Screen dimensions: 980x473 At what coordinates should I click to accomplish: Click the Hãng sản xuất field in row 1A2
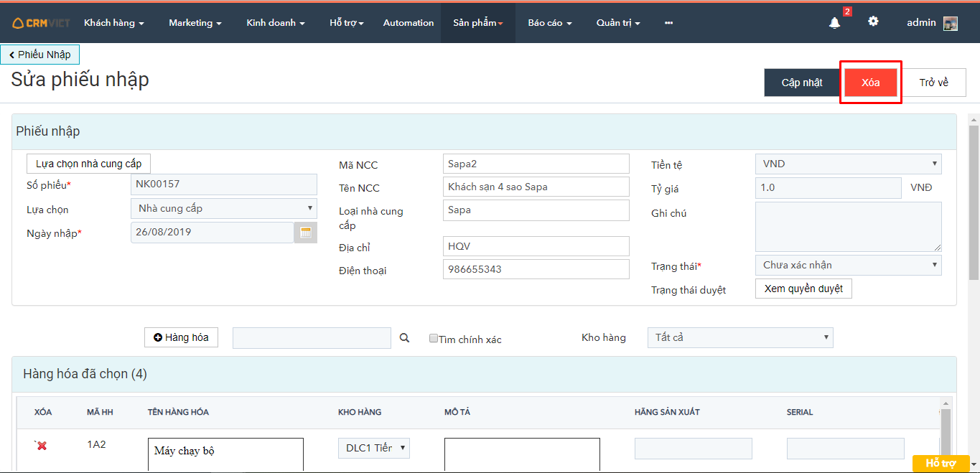[x=694, y=449]
